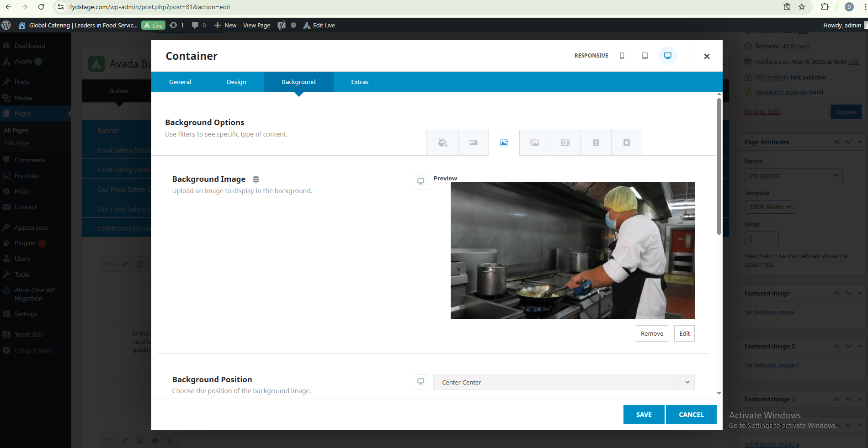Switch to the gradient background option

point(473,143)
